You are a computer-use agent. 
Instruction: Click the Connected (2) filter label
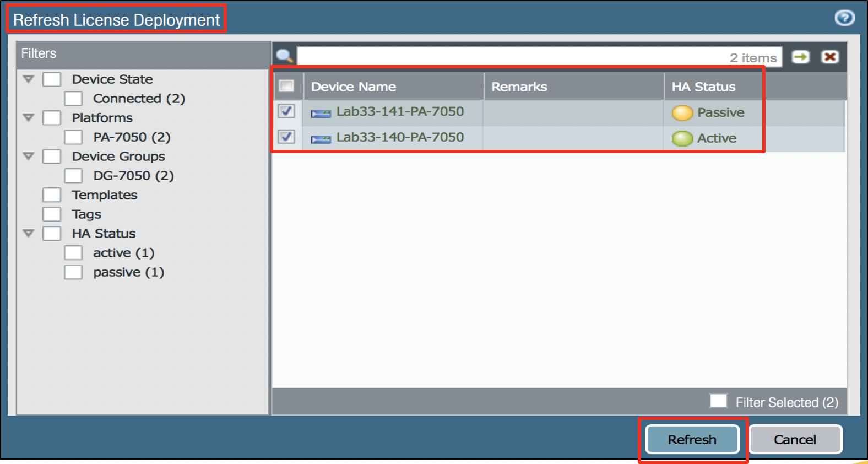[139, 99]
